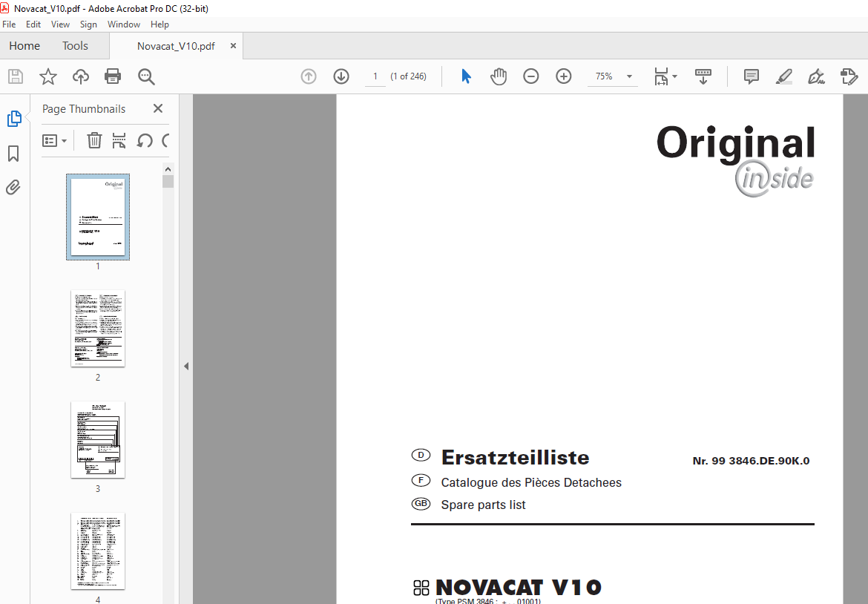This screenshot has width=868, height=604.
Task: Select page 3 thumbnail
Action: 98,439
